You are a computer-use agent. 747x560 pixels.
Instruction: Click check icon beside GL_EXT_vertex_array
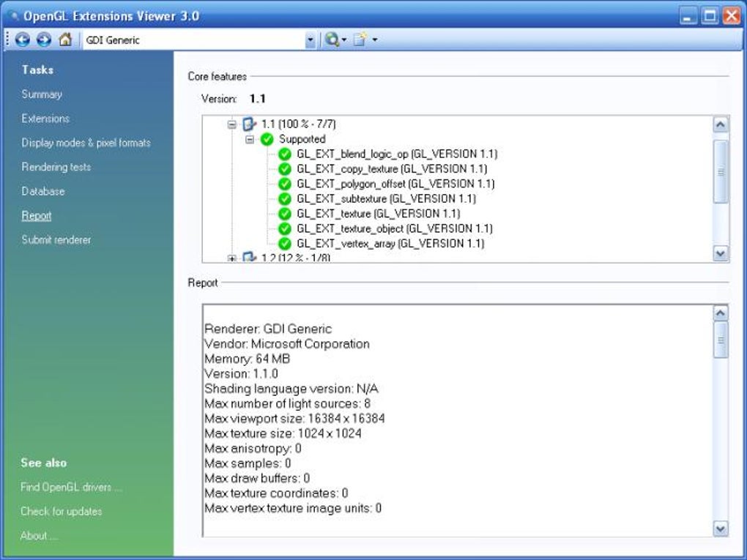(285, 243)
